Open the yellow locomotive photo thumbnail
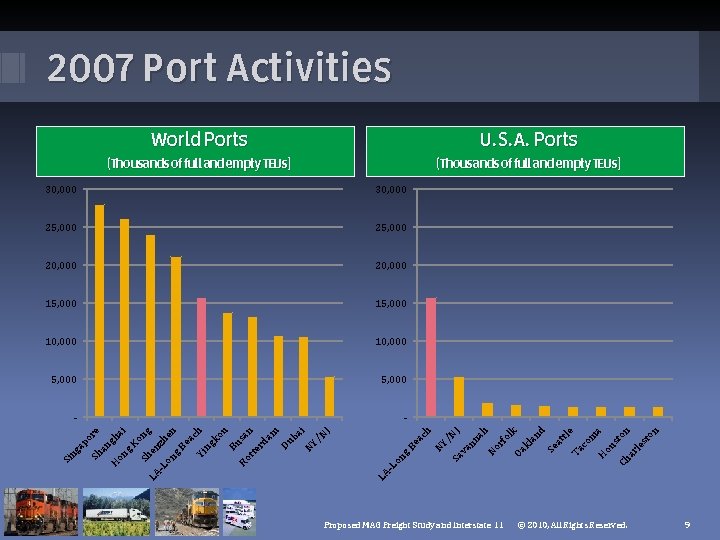 click(x=187, y=512)
